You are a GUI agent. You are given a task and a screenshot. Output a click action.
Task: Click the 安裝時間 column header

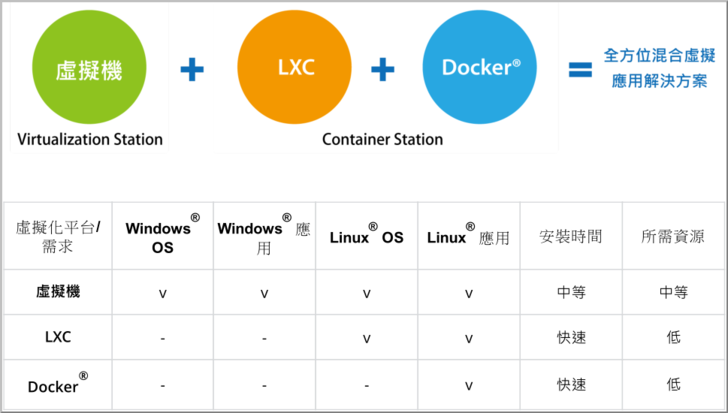(x=571, y=237)
